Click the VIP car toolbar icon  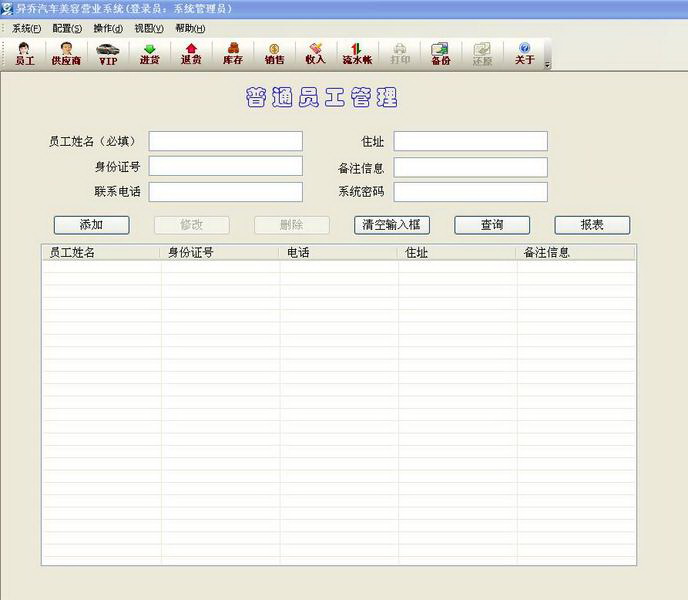pyautogui.click(x=108, y=54)
